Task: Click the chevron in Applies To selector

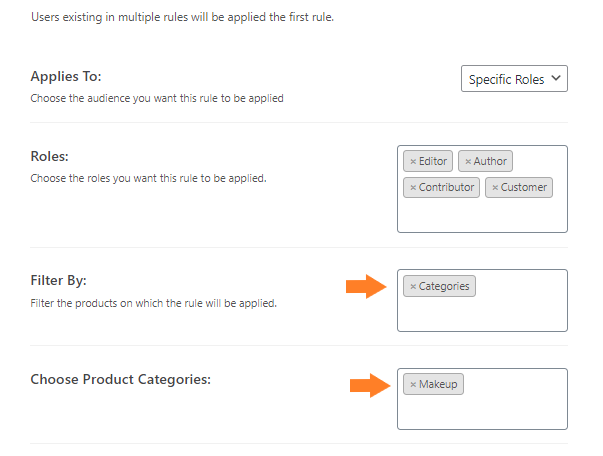Action: 556,78
